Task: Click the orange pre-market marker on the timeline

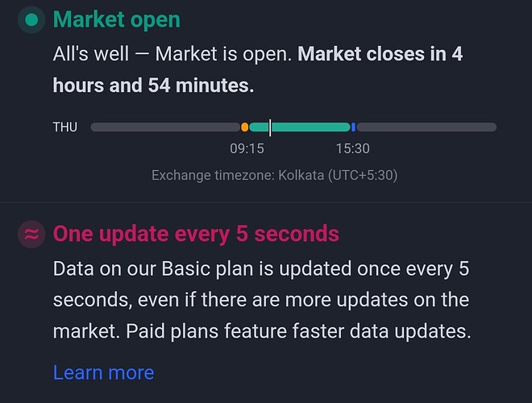Action: pos(244,127)
